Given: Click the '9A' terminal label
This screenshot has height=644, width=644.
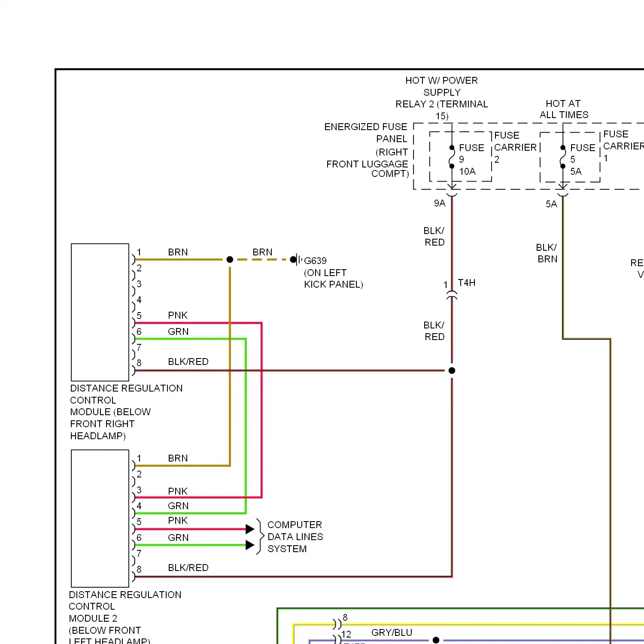Looking at the screenshot, I should coord(440,203).
